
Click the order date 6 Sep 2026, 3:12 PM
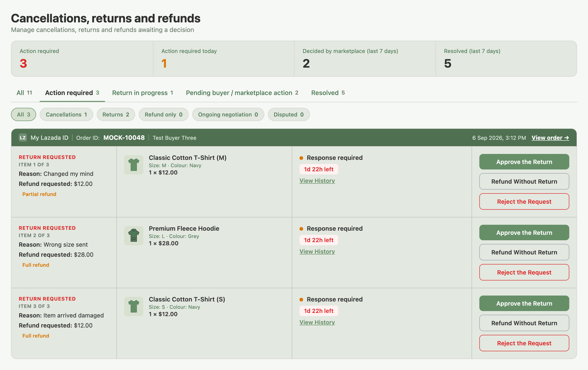pos(499,138)
